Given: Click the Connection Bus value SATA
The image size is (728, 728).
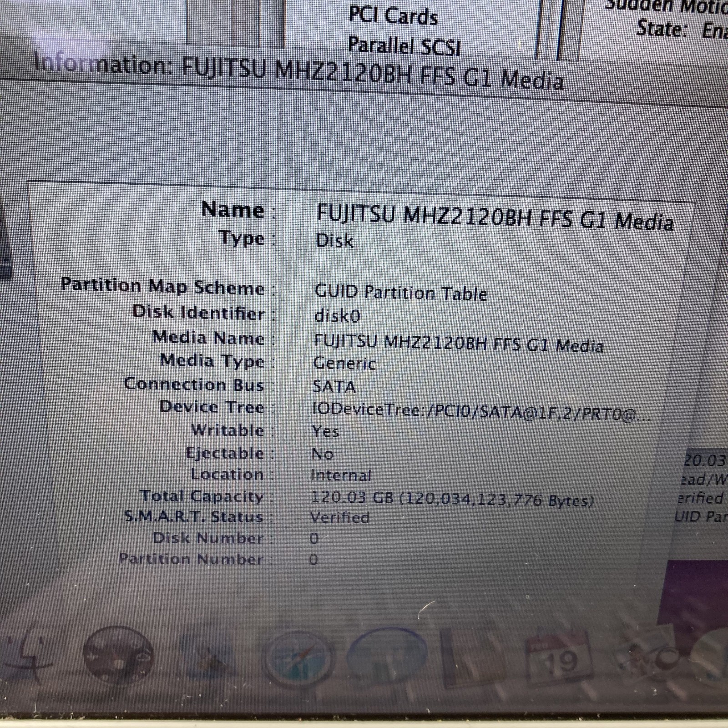Looking at the screenshot, I should [x=334, y=387].
